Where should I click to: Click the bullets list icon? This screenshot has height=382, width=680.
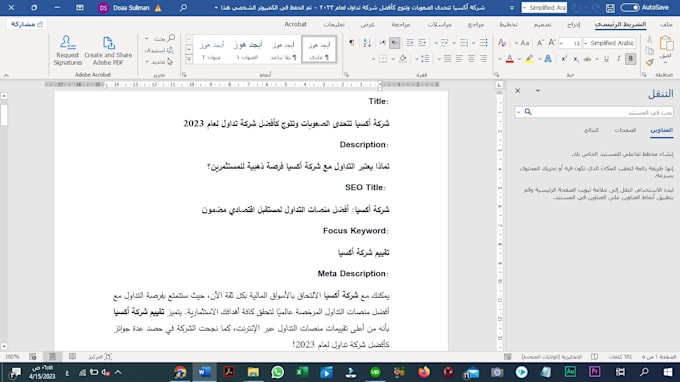click(484, 42)
